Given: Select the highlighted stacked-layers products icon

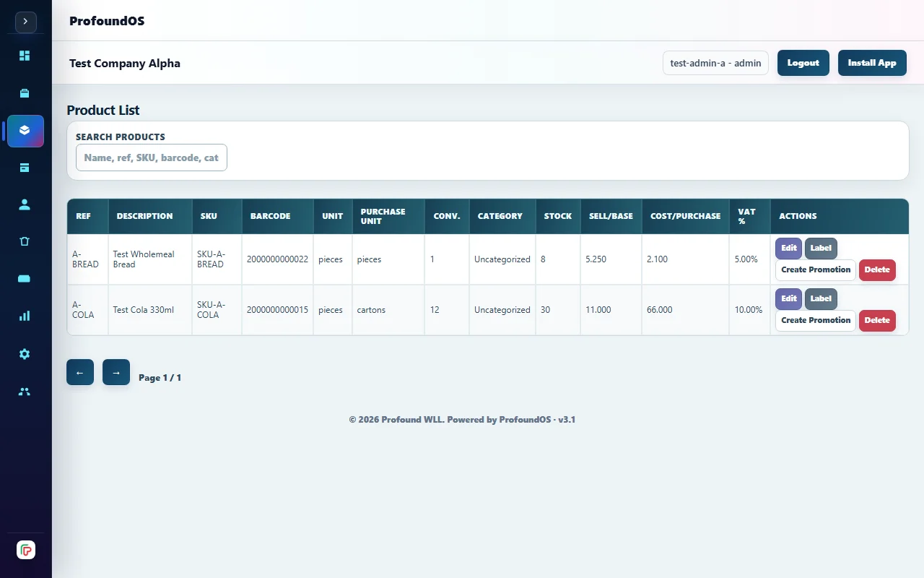Looking at the screenshot, I should (x=25, y=131).
